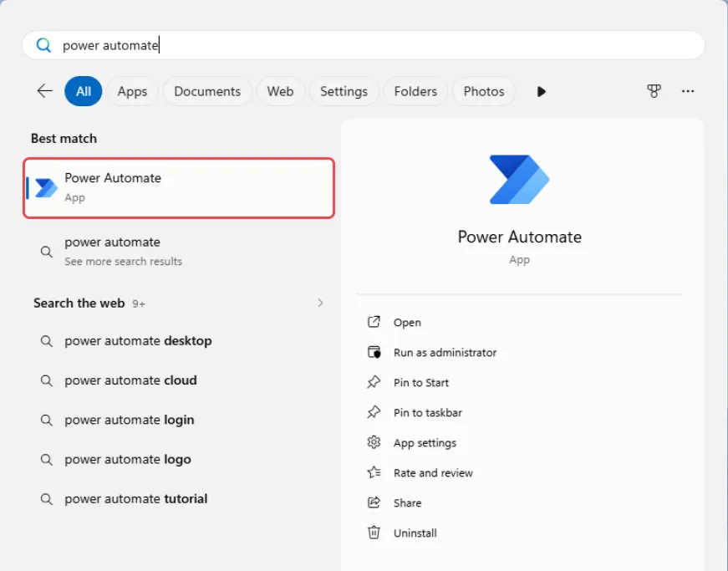
Task: Click the Pin to taskbar pin icon
Action: tap(374, 412)
